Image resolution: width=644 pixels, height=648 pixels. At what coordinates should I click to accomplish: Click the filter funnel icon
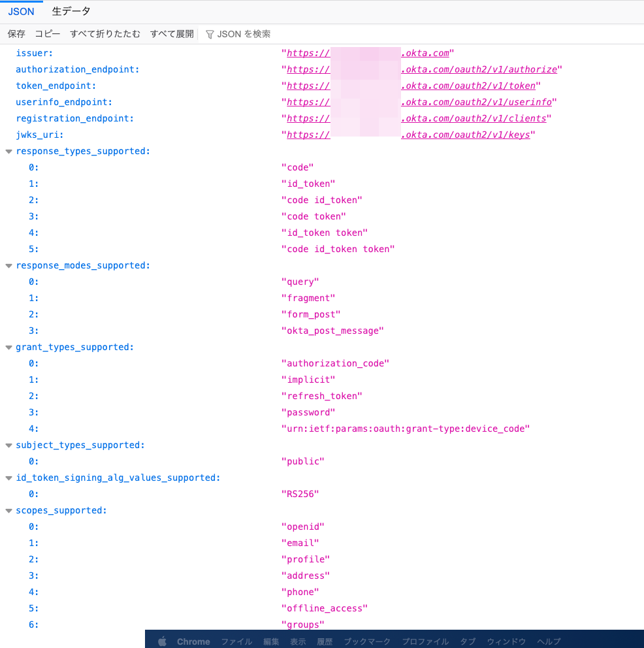210,35
